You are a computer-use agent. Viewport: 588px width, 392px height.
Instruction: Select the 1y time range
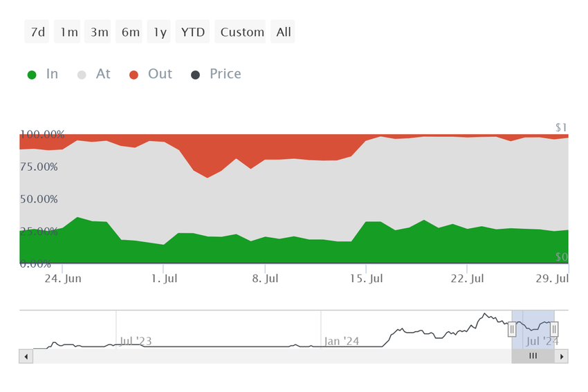pos(158,32)
